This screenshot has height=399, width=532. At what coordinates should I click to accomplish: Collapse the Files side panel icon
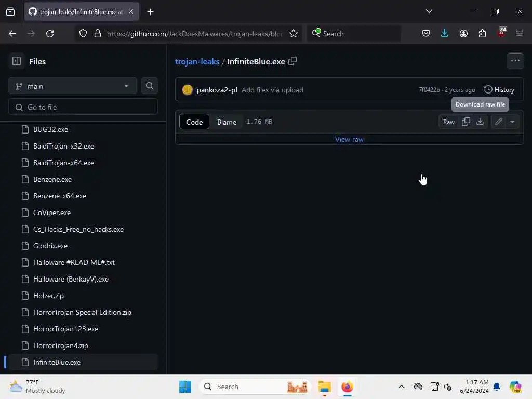[16, 61]
